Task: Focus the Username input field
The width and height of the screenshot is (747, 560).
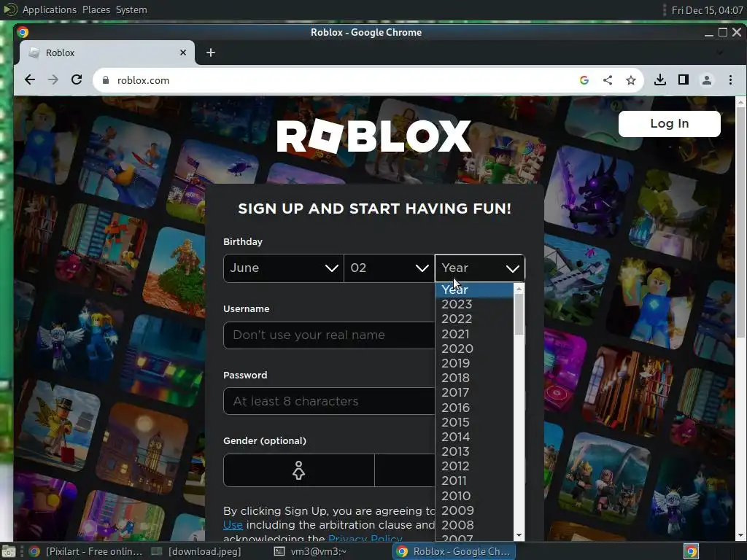Action: pyautogui.click(x=329, y=335)
